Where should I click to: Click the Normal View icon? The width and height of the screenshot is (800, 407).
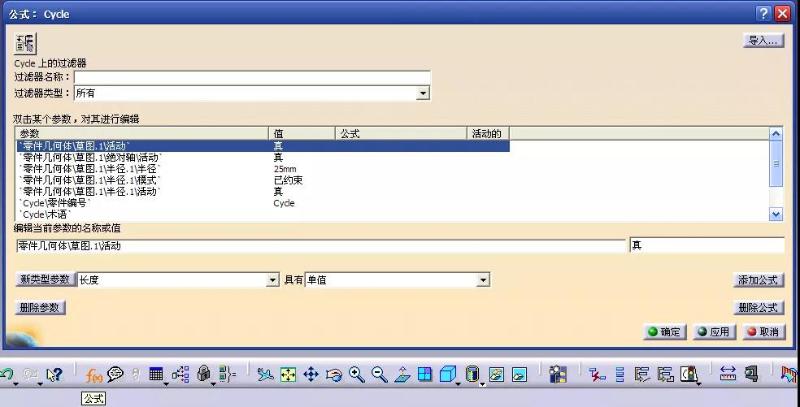[x=402, y=374]
